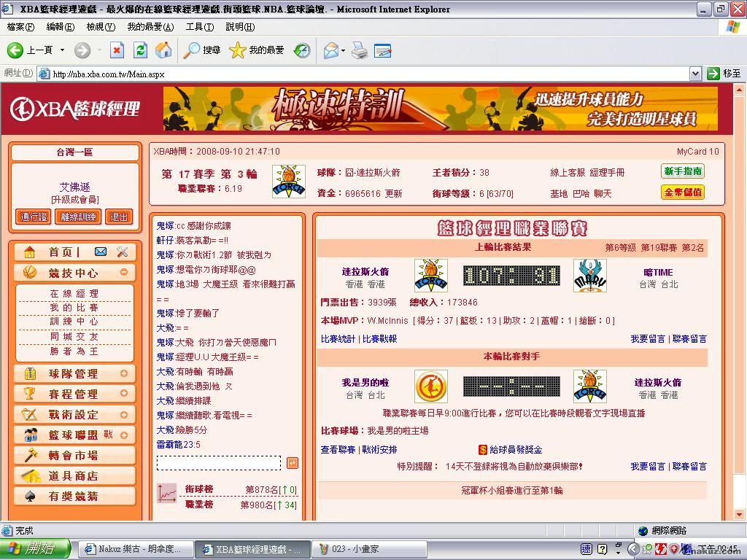
Task: Click the page vertical scrollbar down arrow
Action: [x=739, y=514]
